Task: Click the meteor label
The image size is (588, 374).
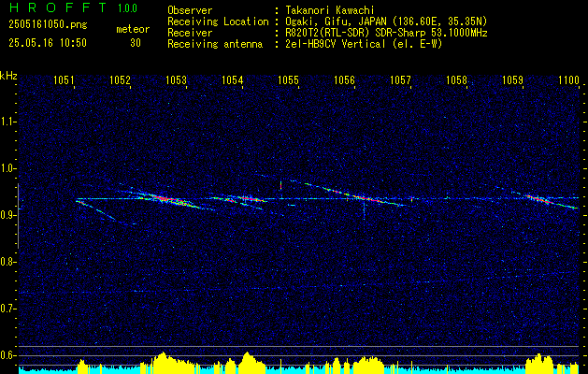Action: click(x=133, y=29)
